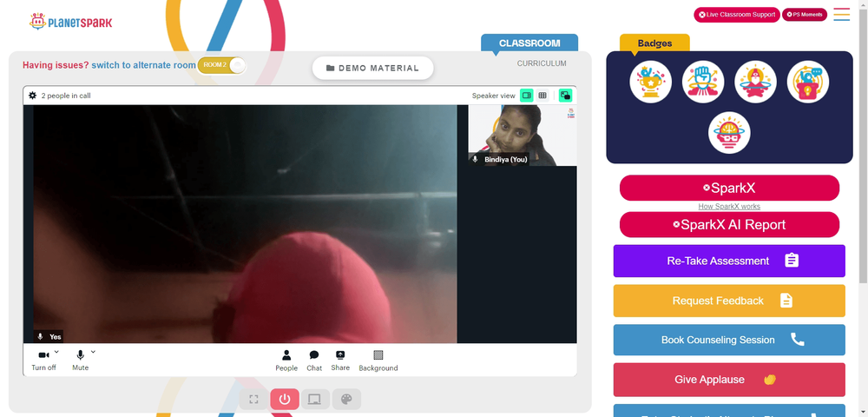Select the brain lightbulb badge

click(729, 133)
